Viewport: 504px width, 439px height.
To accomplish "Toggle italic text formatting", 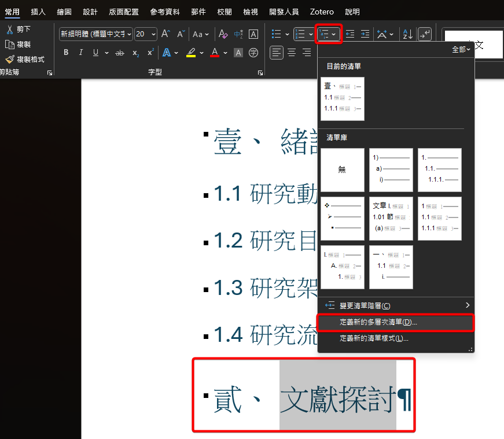I will pyautogui.click(x=80, y=53).
